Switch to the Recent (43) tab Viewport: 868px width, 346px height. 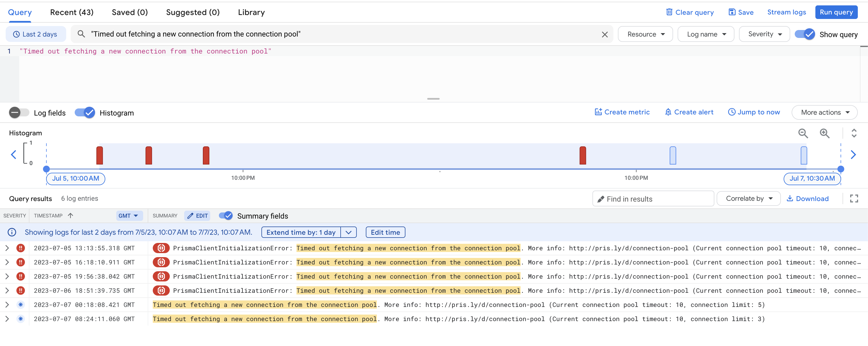71,12
